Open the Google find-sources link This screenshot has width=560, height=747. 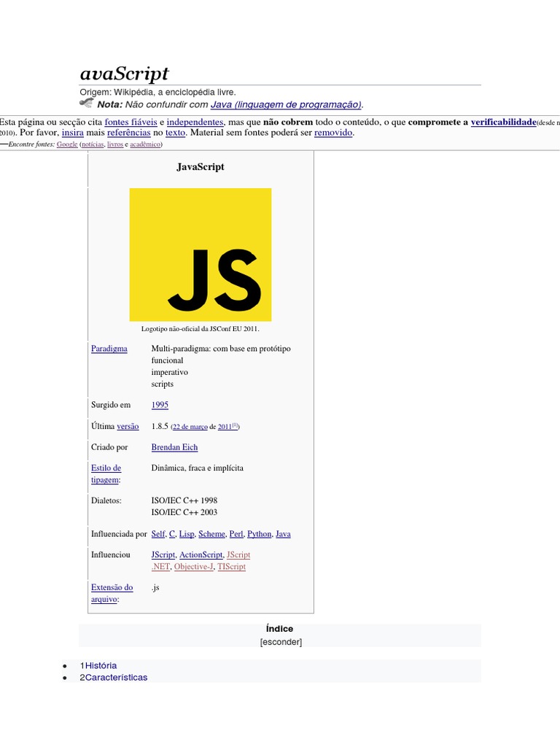(x=67, y=144)
